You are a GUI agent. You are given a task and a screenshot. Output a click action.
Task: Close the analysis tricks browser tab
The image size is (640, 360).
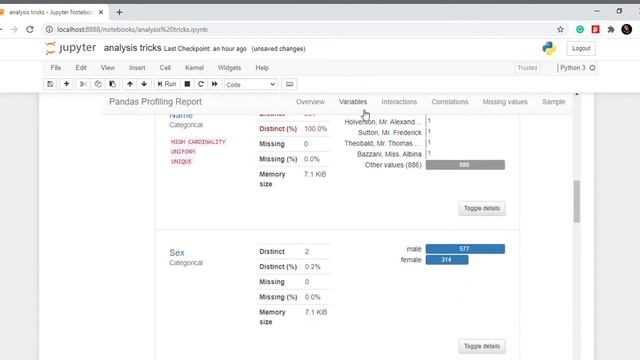click(x=101, y=12)
